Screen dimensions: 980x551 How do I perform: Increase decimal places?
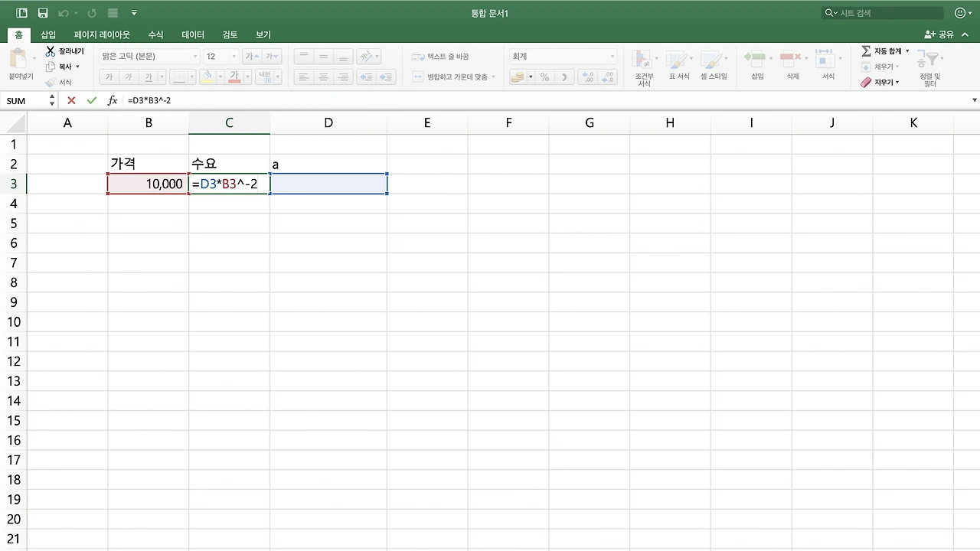click(588, 77)
